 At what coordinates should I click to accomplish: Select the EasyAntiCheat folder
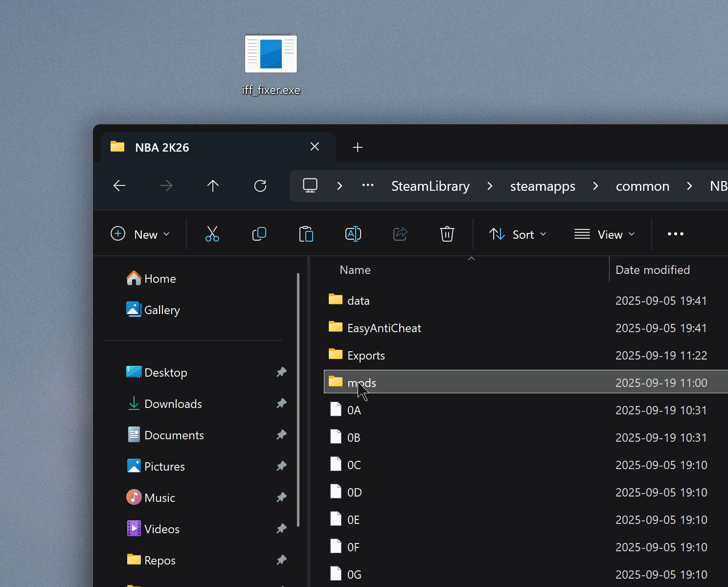click(x=384, y=328)
